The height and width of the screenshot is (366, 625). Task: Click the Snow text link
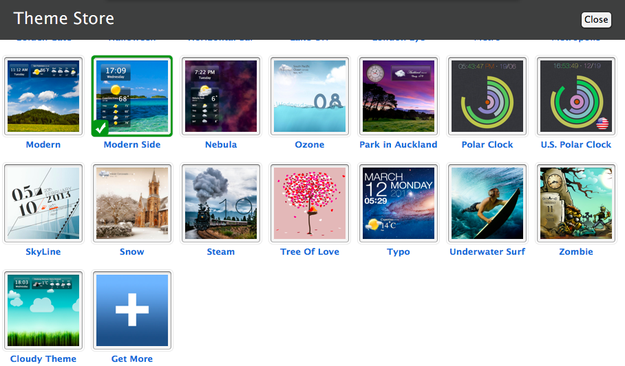132,252
